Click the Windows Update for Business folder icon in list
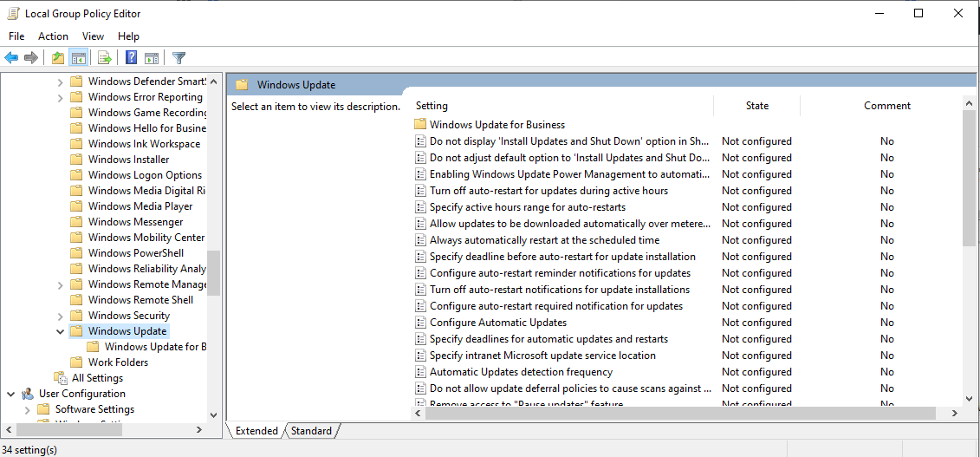The image size is (980, 457). click(420, 124)
